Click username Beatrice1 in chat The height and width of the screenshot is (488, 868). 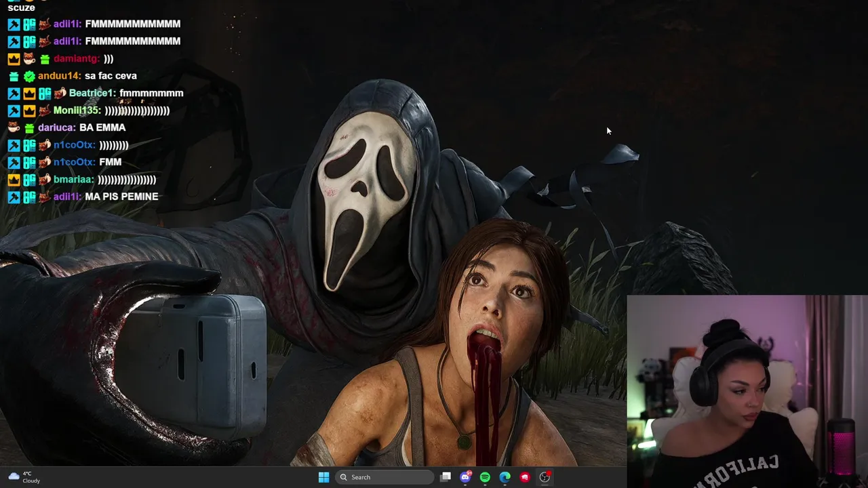(92, 94)
